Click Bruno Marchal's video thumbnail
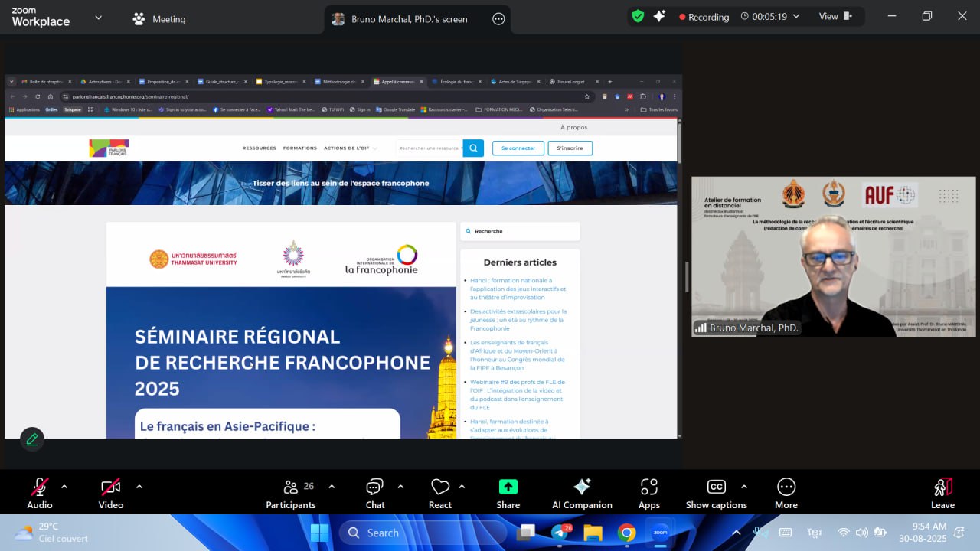Viewport: 980px width, 551px height. (x=833, y=256)
